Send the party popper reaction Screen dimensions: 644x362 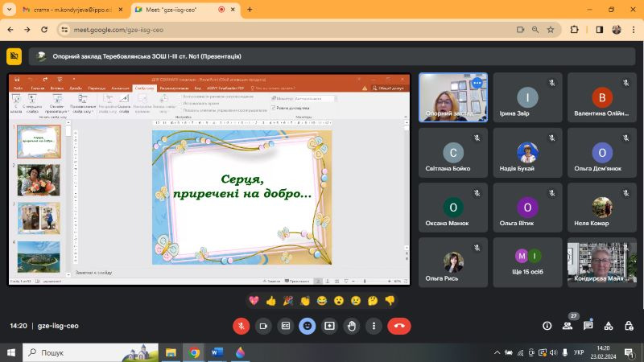point(288,301)
